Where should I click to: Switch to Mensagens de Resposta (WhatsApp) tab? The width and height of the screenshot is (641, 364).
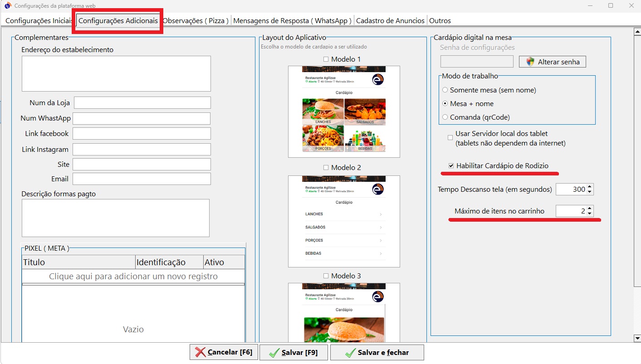[x=292, y=21]
